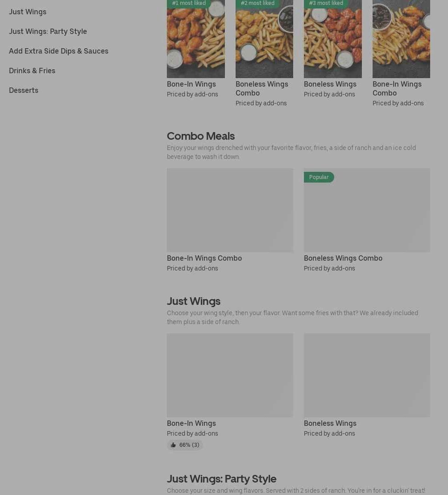Open the #3 most liked Boneless Wings photo
The height and width of the screenshot is (495, 448).
pos(333,39)
